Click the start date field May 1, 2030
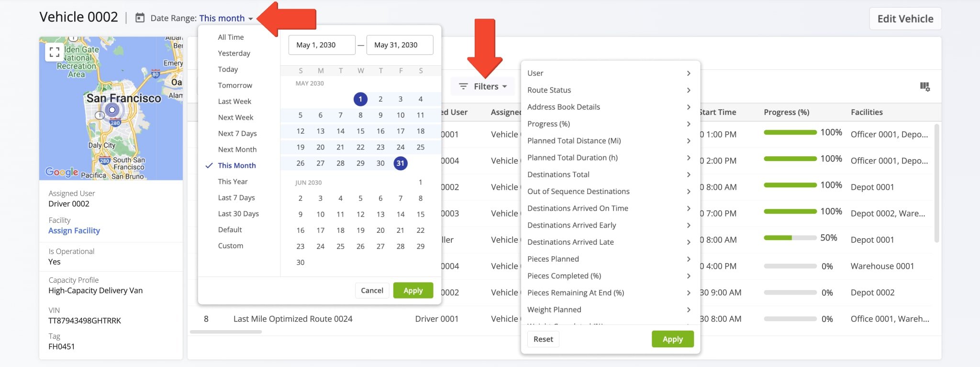This screenshot has width=980, height=367. pos(322,45)
